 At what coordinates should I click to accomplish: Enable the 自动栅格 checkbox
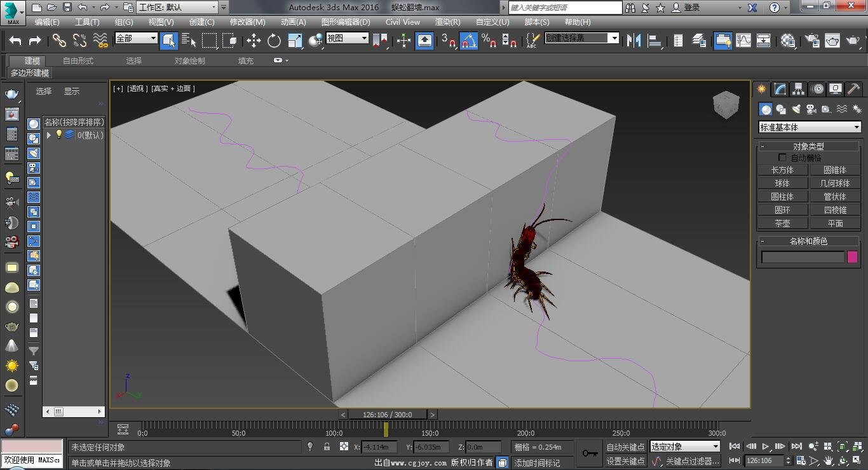pyautogui.click(x=782, y=157)
